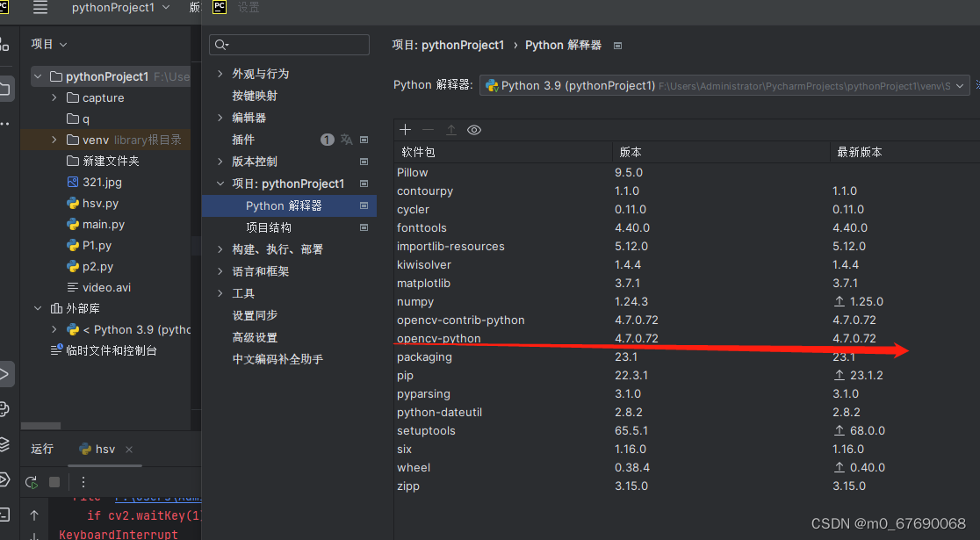
Task: Click the add package plus icon
Action: coord(405,129)
